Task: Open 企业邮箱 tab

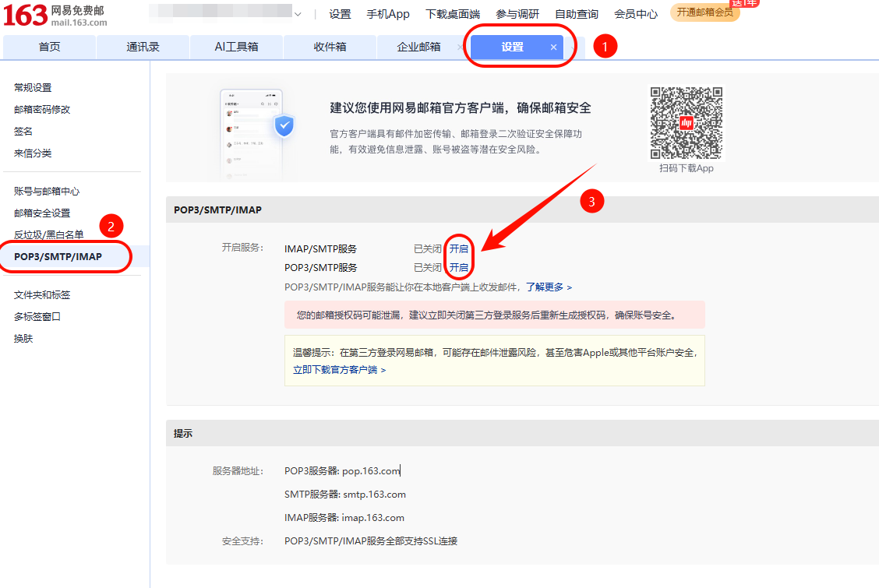Action: [x=418, y=47]
